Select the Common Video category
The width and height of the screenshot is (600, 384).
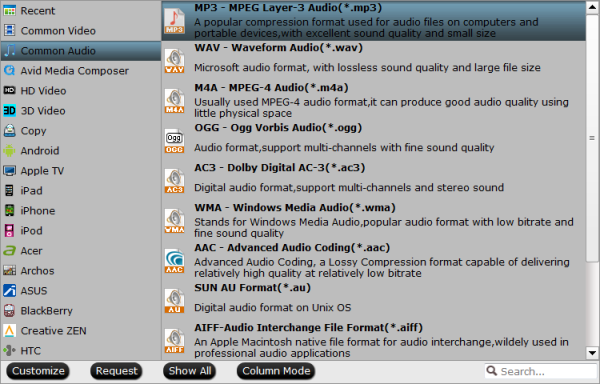pyautogui.click(x=81, y=31)
